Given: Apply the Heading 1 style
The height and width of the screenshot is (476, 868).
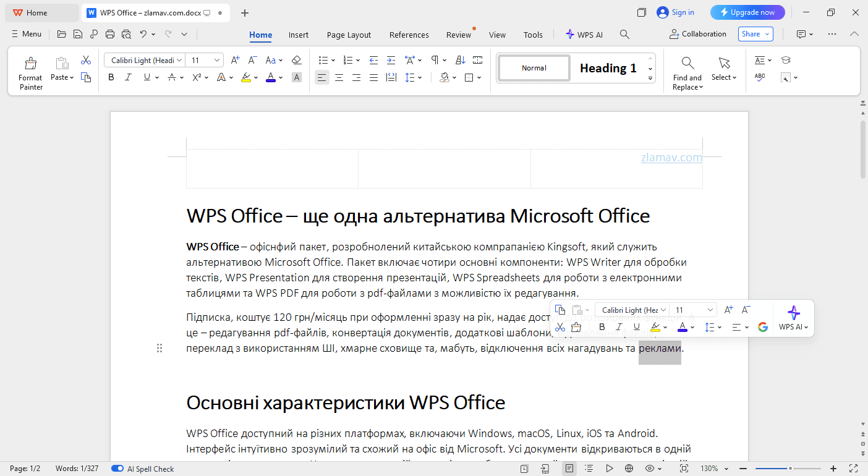Looking at the screenshot, I should [x=608, y=68].
